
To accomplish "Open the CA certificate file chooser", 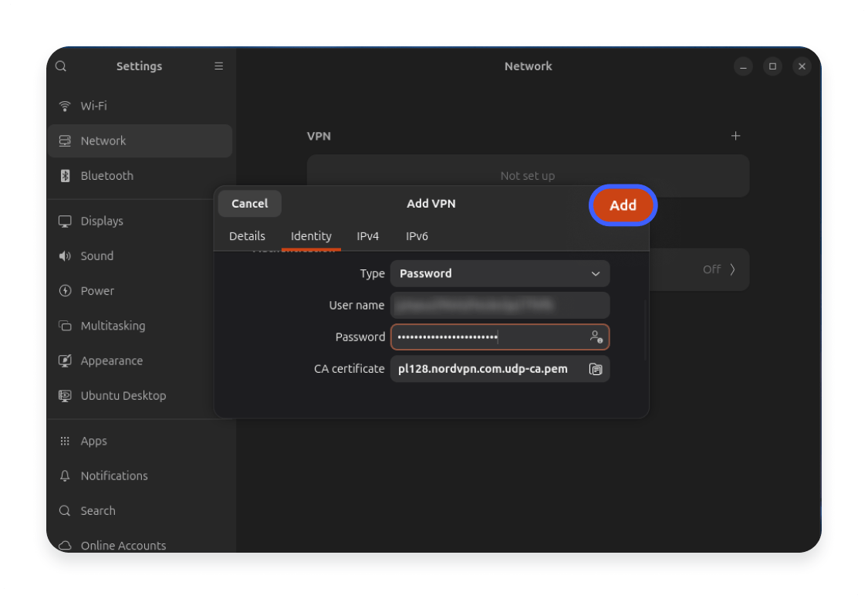I will tap(596, 369).
